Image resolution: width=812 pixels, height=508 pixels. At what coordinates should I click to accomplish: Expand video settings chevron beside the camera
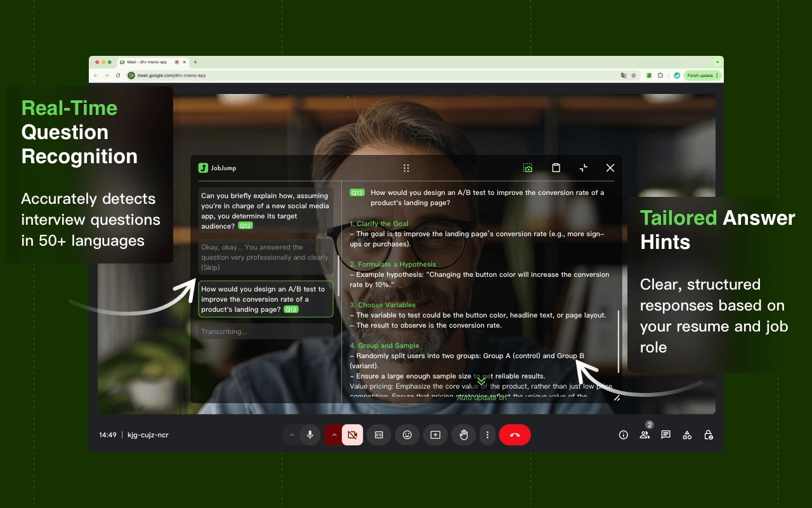click(334, 435)
